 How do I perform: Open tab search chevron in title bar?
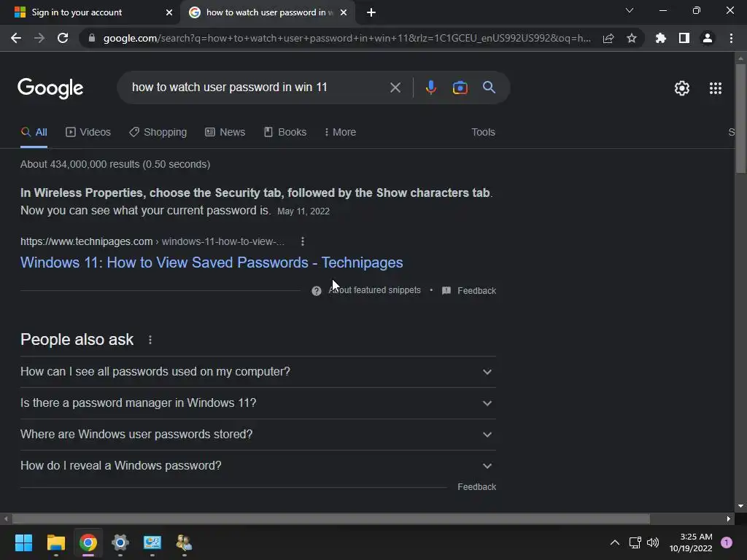coord(630,10)
